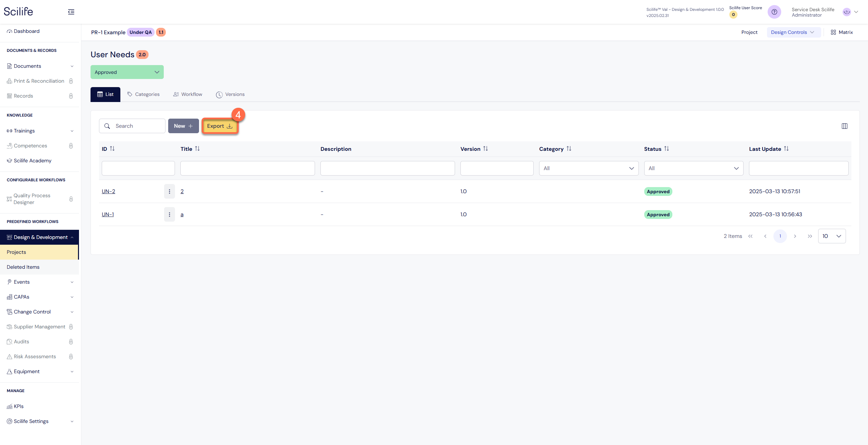868x445 pixels.
Task: Open the UN-2 link
Action: (x=108, y=191)
